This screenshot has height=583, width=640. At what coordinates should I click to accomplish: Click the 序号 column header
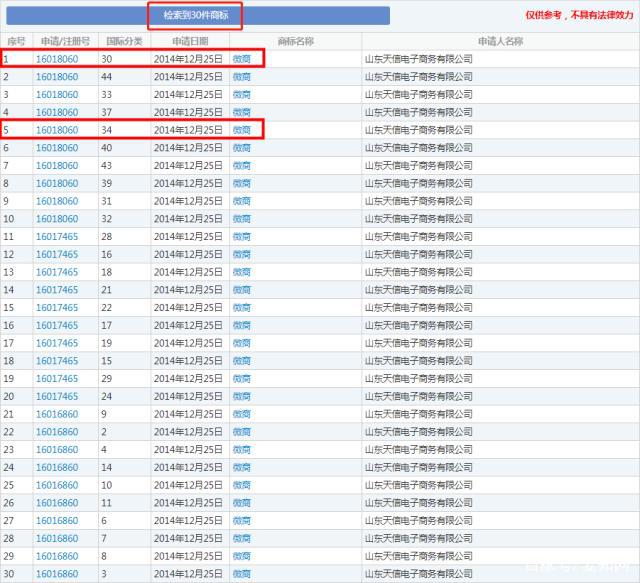16,41
